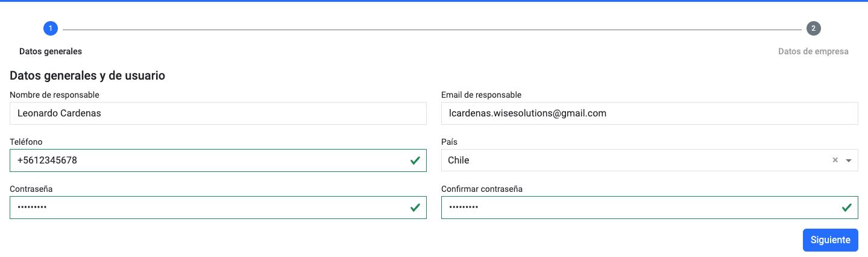Click the Teléfono number text box
Viewport: 868px width, 257px height.
(x=205, y=160)
